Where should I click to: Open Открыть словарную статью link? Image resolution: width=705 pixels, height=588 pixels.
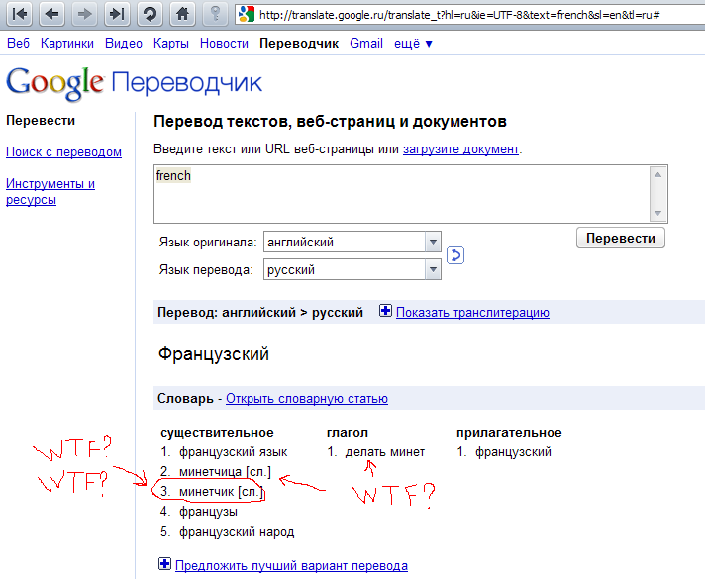[307, 399]
